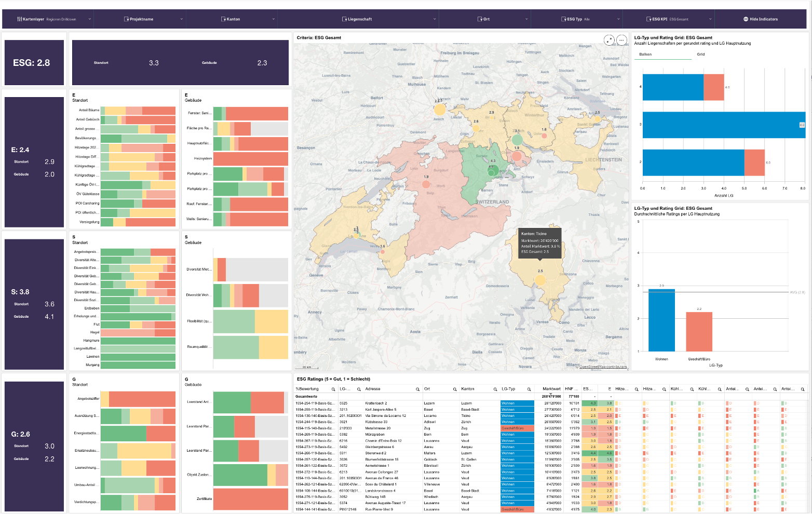This screenshot has width=812, height=514.
Task: Open the Projektname filter dropdown
Action: [x=139, y=19]
